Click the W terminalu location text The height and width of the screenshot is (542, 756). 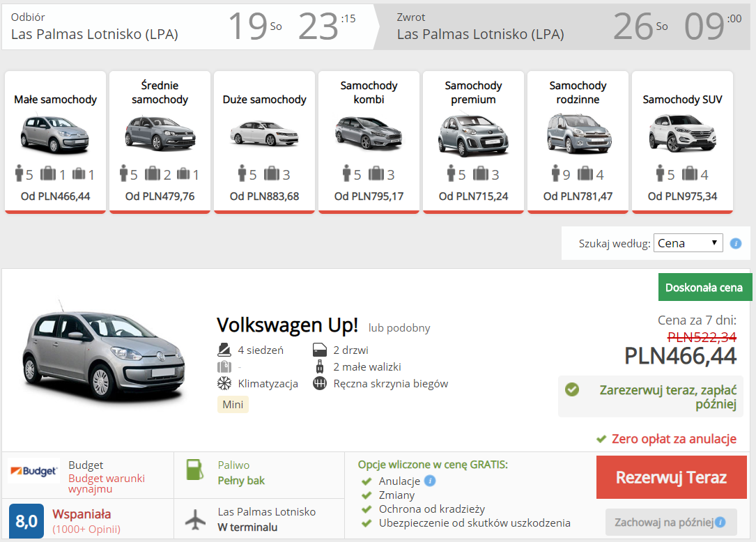click(x=247, y=527)
